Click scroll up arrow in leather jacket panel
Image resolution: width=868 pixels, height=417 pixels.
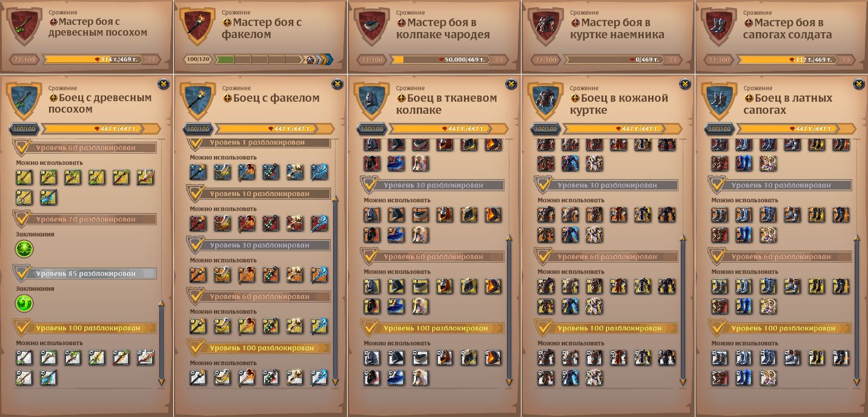click(x=683, y=238)
